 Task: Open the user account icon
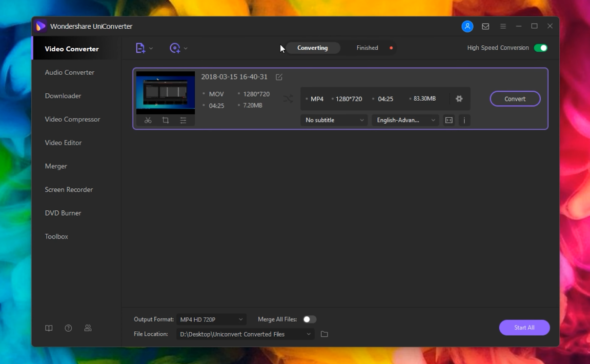(x=467, y=26)
